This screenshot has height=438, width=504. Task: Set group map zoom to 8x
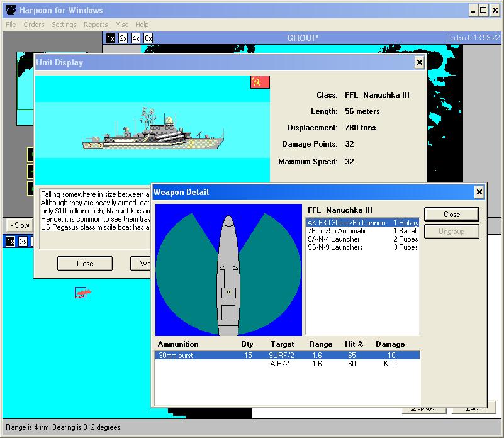tap(148, 38)
